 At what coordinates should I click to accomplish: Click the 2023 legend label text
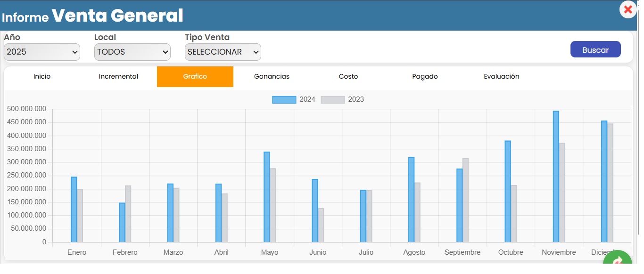[356, 99]
